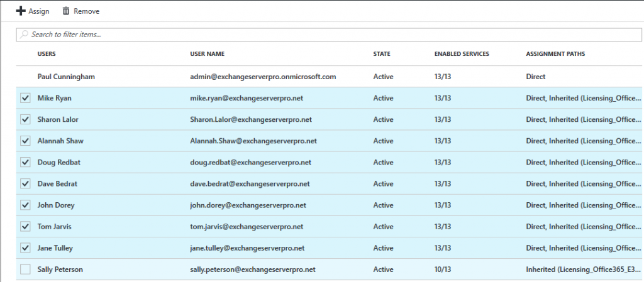This screenshot has width=644, height=282.
Task: Sort by the USERS column header
Action: pyautogui.click(x=47, y=53)
